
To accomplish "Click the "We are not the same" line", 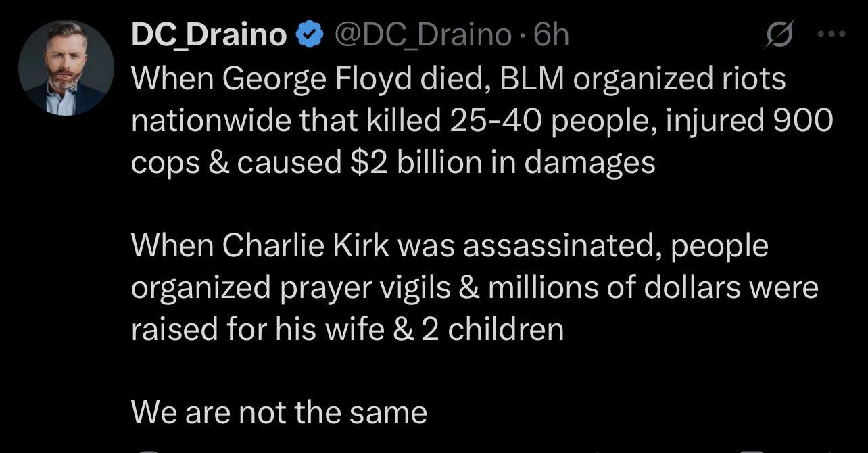I will click(279, 412).
